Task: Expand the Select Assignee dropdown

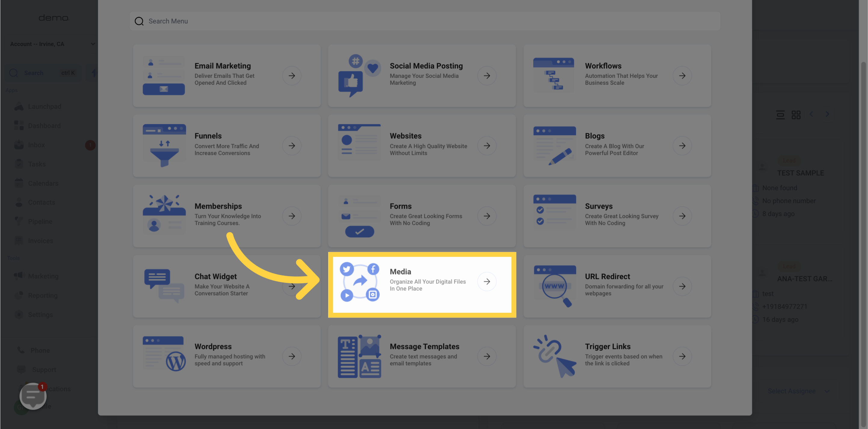Action: [x=798, y=391]
